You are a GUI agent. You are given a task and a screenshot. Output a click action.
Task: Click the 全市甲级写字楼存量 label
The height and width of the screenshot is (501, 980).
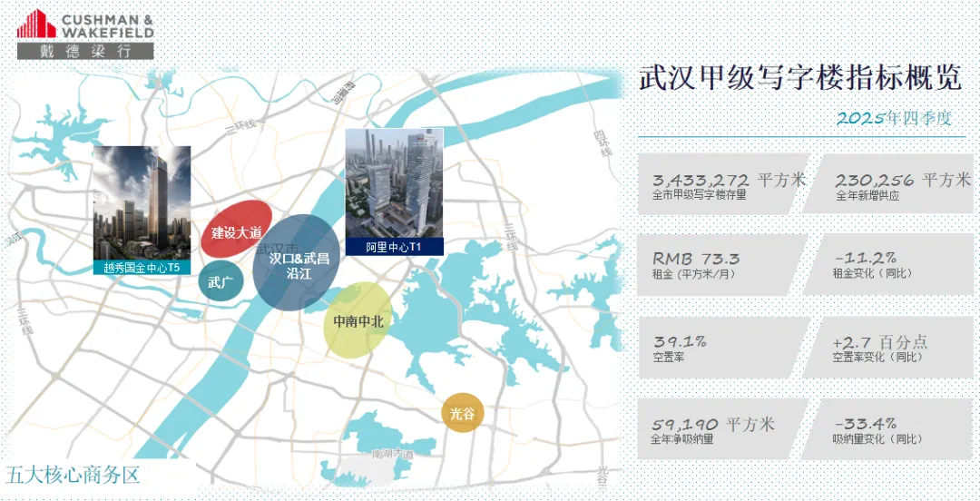[698, 196]
